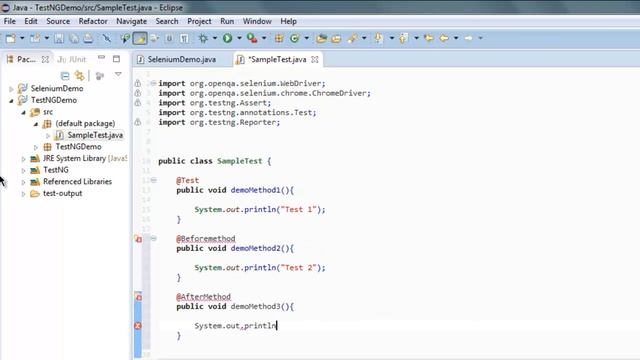
Task: Switch to the JUnit view tab
Action: tap(72, 60)
